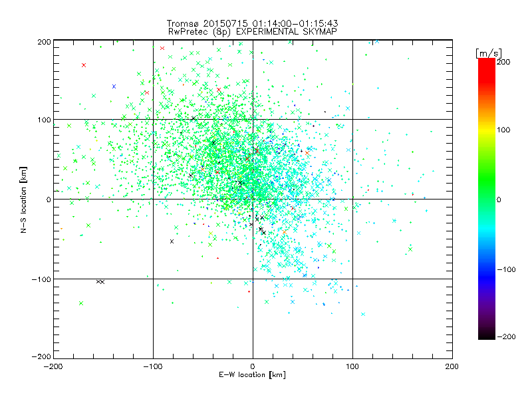The image size is (532, 399).
Task: Click the colorbar label '-200' at bottom
Action: [506, 336]
